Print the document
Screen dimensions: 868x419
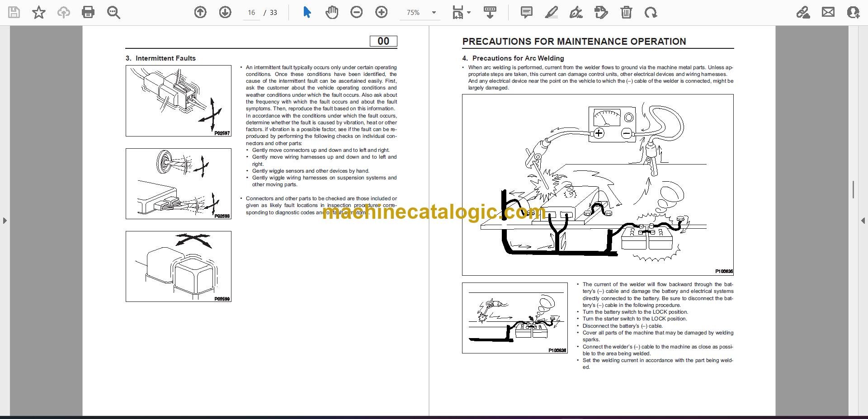pyautogui.click(x=88, y=12)
